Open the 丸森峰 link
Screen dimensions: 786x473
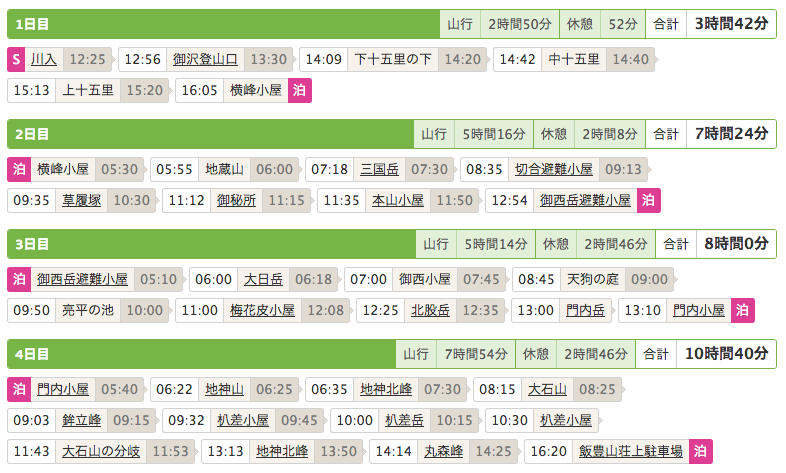(x=442, y=451)
